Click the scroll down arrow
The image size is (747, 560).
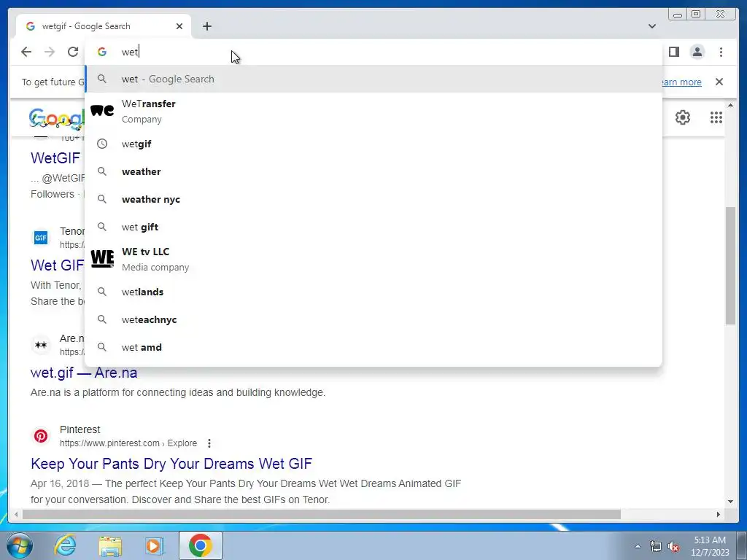(x=730, y=501)
